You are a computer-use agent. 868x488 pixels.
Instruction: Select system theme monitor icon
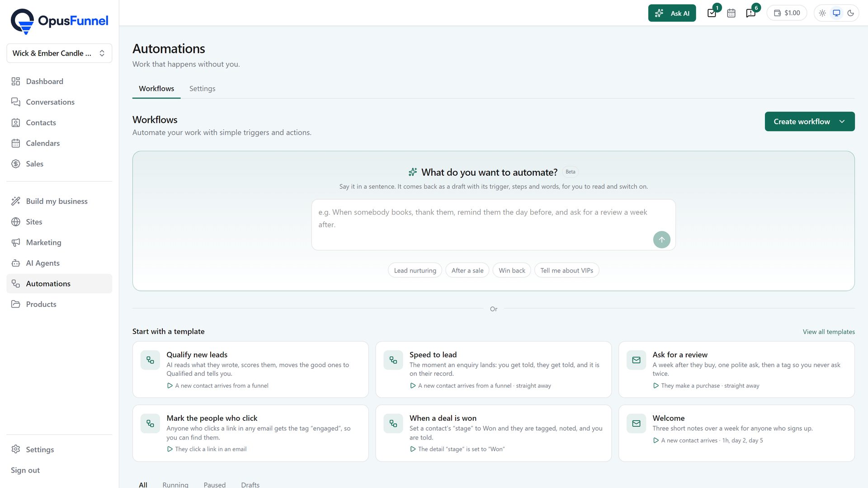click(836, 13)
